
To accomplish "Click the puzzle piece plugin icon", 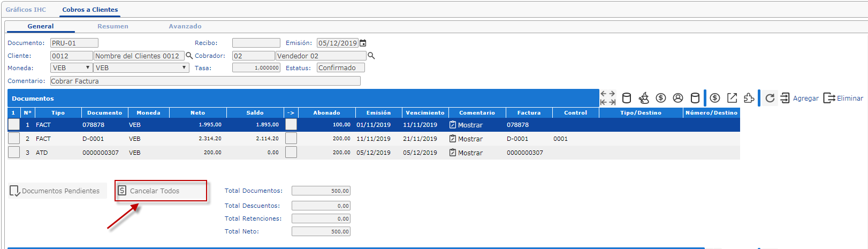I will [749, 98].
